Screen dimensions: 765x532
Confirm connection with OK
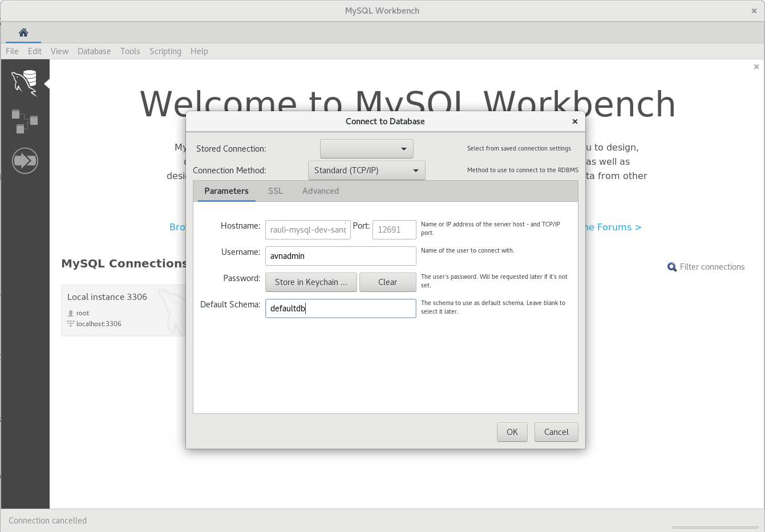coord(512,432)
